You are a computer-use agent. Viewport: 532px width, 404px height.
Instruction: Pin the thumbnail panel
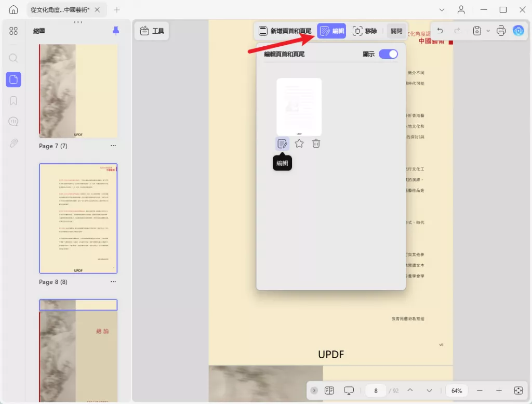(x=116, y=31)
